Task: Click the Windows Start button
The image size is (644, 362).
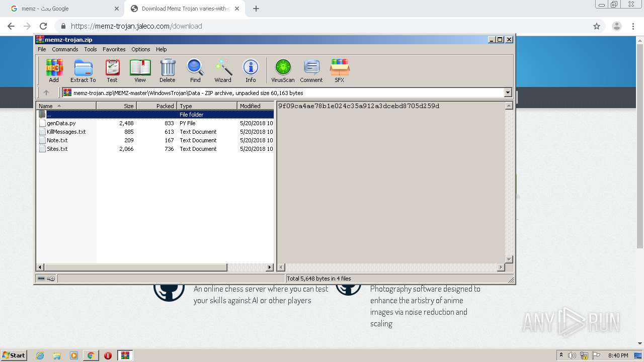Action: [14, 355]
